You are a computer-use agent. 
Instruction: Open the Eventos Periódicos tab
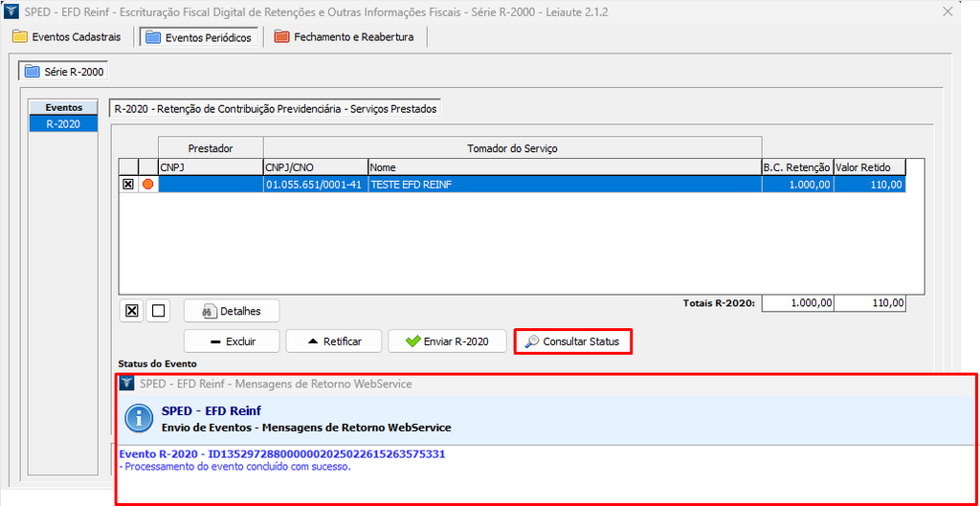(198, 37)
